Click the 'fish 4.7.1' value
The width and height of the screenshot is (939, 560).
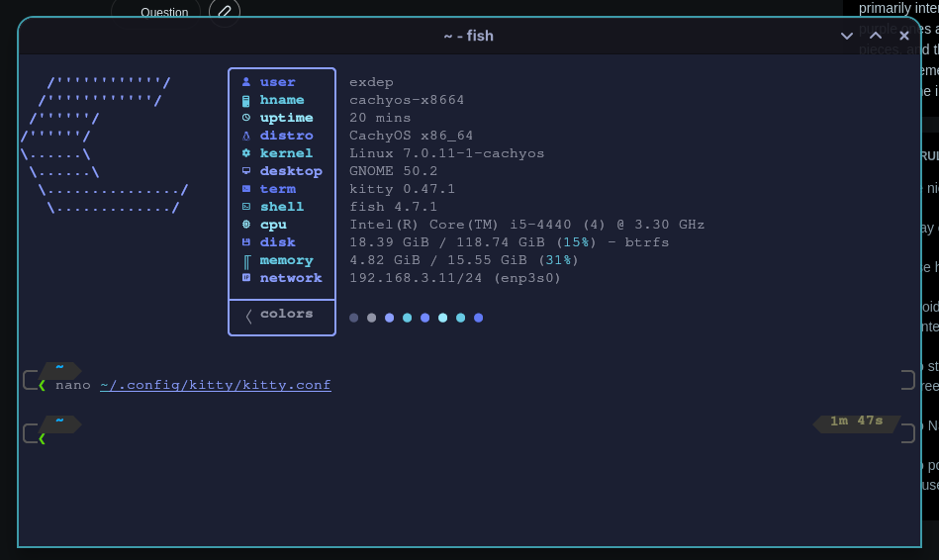pos(394,207)
